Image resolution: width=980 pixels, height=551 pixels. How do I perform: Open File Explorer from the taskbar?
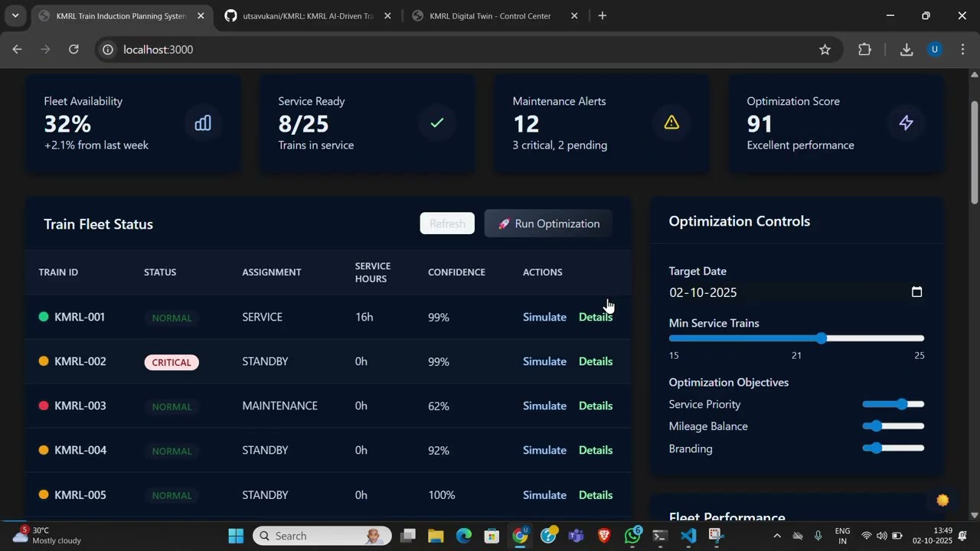pyautogui.click(x=436, y=536)
